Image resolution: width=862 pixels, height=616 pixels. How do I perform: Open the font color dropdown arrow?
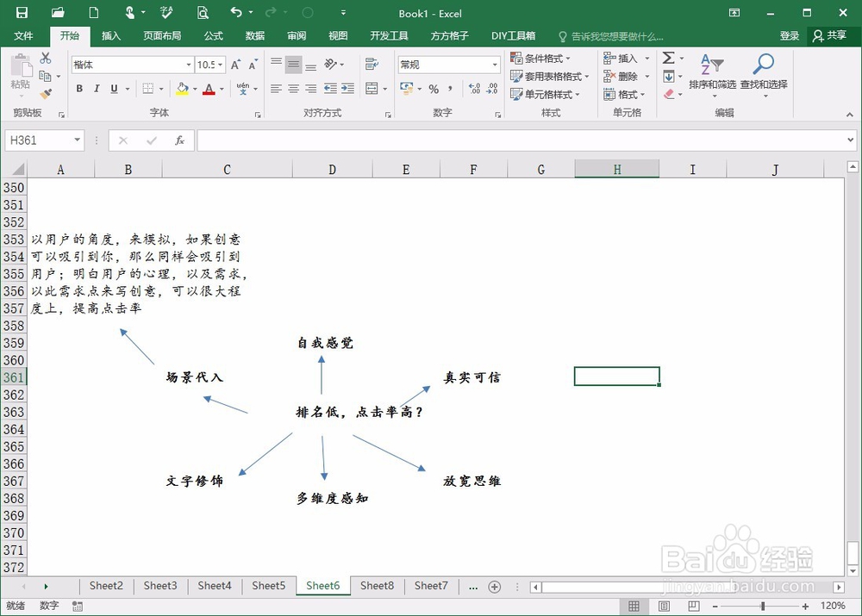222,89
